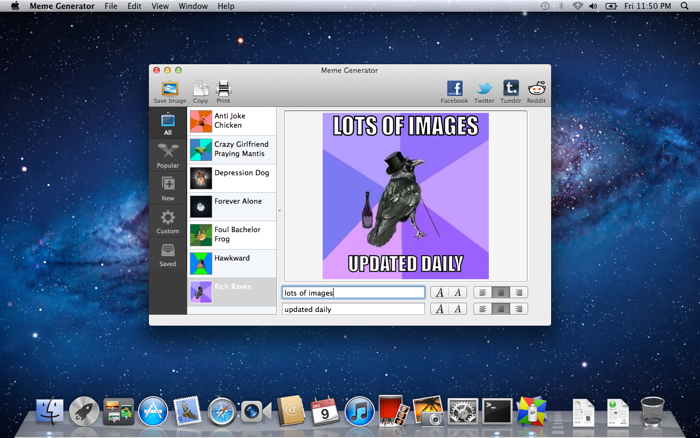Post the meme to Tumblr

[511, 92]
